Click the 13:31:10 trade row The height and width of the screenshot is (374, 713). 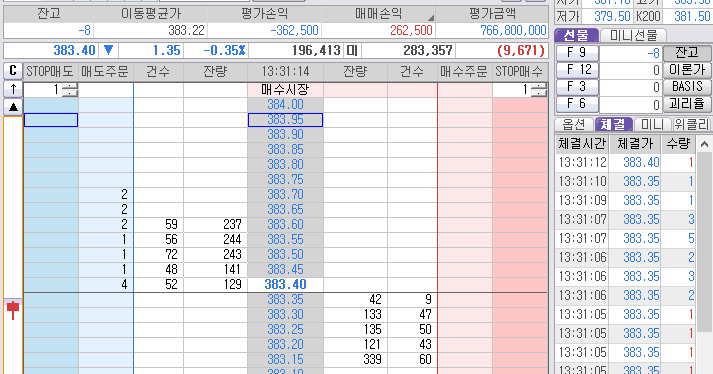click(625, 182)
